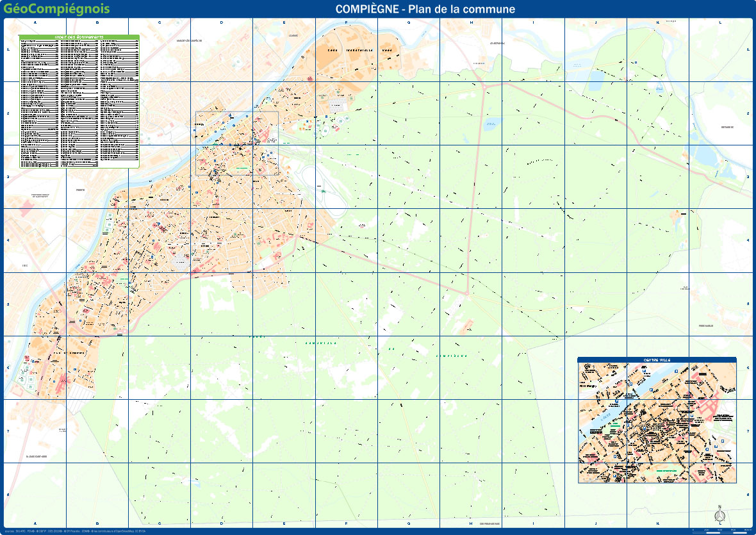Click the L'Oise river label in the inset
756x535 pixels.
605,415
